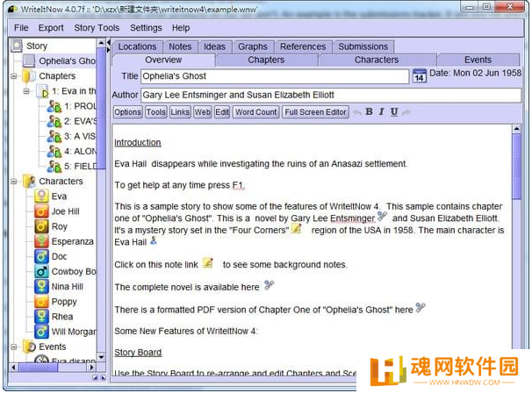Click in the Author input field
This screenshot has width=532, height=393.
click(331, 95)
